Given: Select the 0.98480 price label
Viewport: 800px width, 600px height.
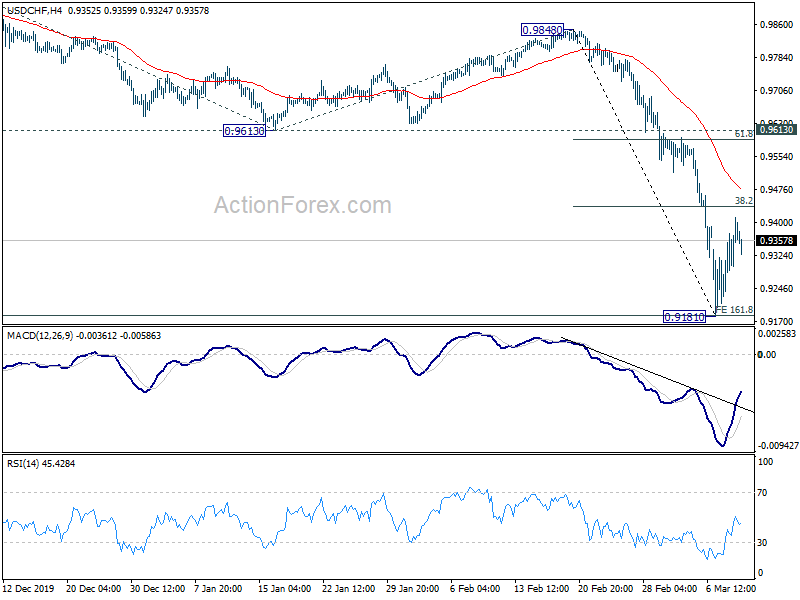Looking at the screenshot, I should tap(542, 30).
